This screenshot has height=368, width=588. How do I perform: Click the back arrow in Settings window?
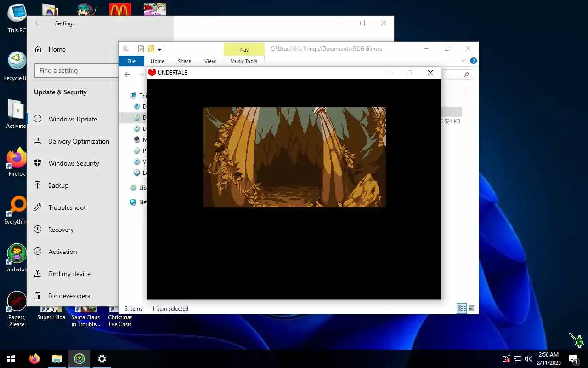point(38,23)
